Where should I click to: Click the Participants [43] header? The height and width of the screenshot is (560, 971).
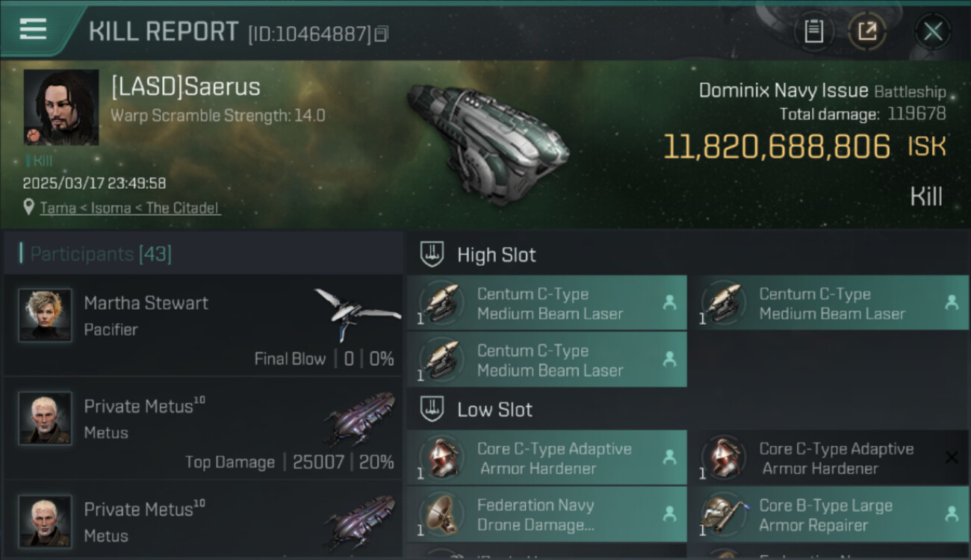[x=101, y=254]
